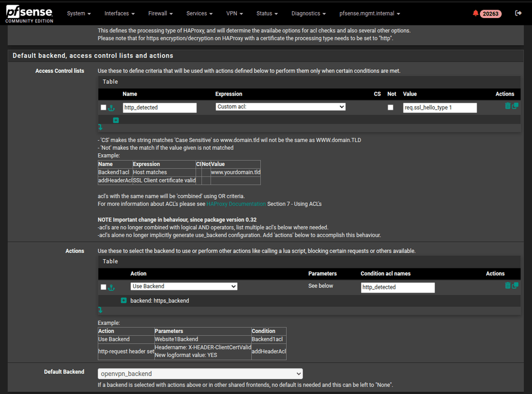Delete the http_detected ACL row

(x=508, y=106)
